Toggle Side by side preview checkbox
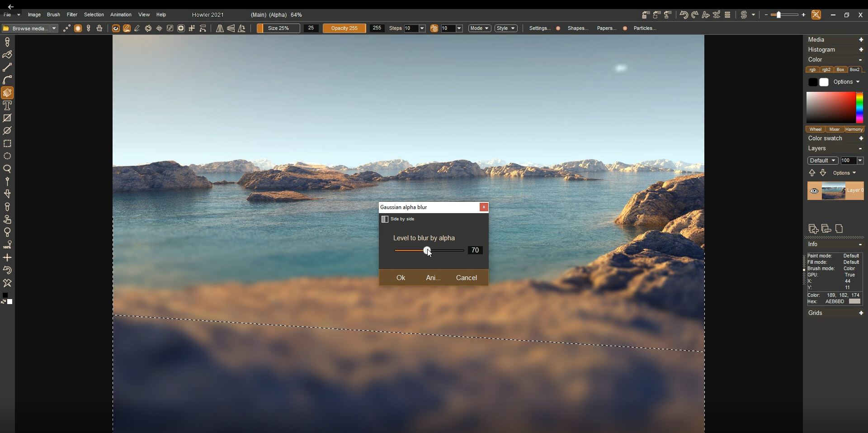Screen dimensions: 868x433 tap(385, 219)
